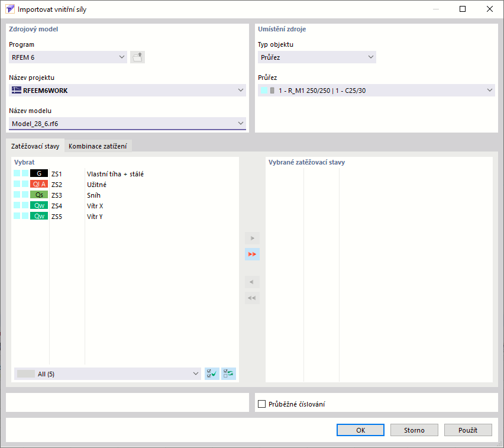Click the Použít button

(x=468, y=430)
